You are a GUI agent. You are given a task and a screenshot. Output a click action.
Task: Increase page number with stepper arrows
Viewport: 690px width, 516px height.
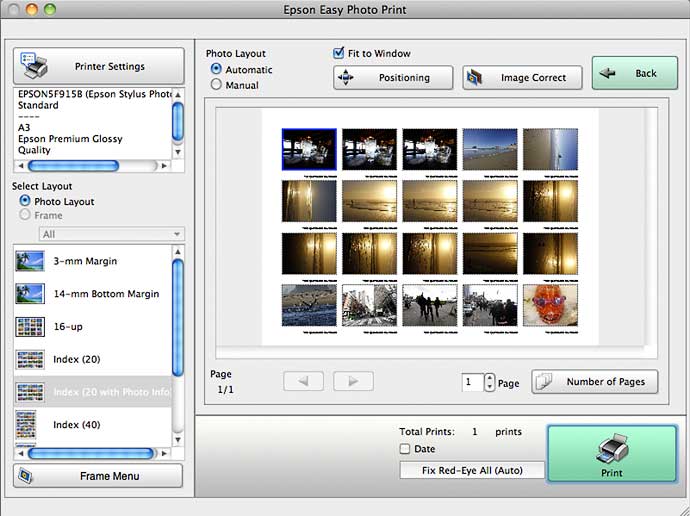pyautogui.click(x=489, y=378)
